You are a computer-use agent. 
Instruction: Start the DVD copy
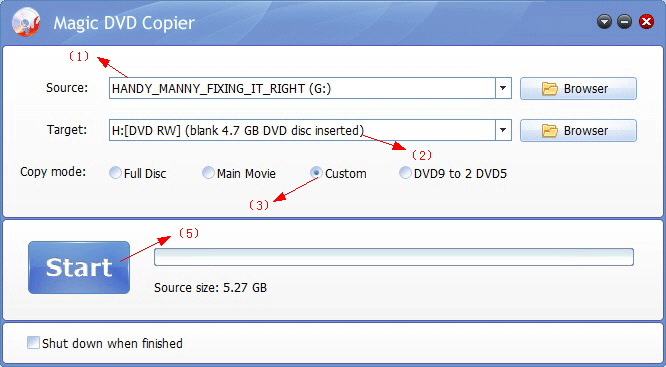(79, 268)
